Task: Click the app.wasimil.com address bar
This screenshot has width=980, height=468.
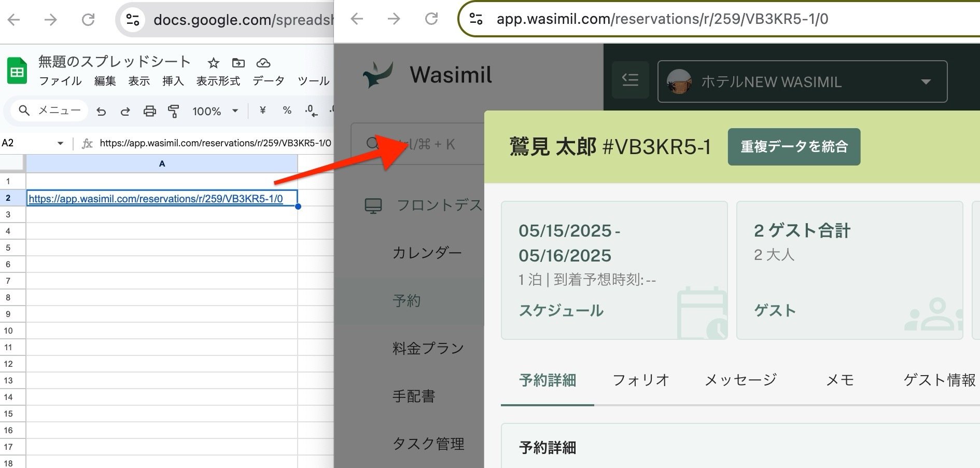Action: [x=662, y=19]
